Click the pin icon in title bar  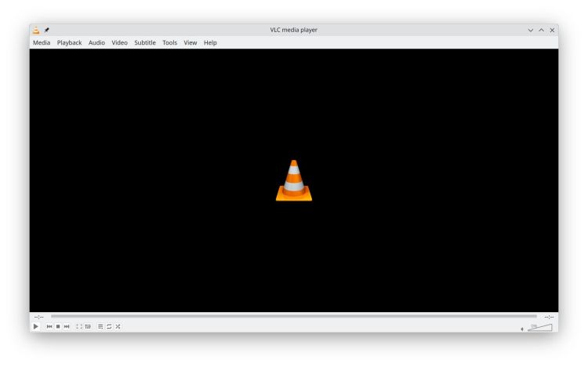coord(46,30)
